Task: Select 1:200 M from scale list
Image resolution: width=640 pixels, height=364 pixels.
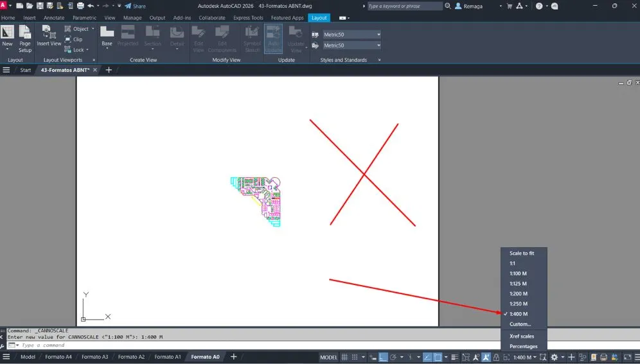Action: [518, 293]
